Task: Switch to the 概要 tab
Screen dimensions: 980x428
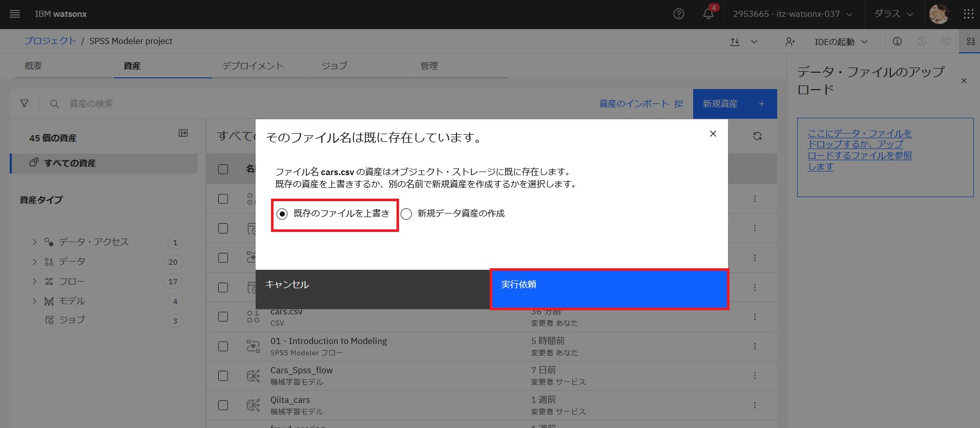Action: 64,66
